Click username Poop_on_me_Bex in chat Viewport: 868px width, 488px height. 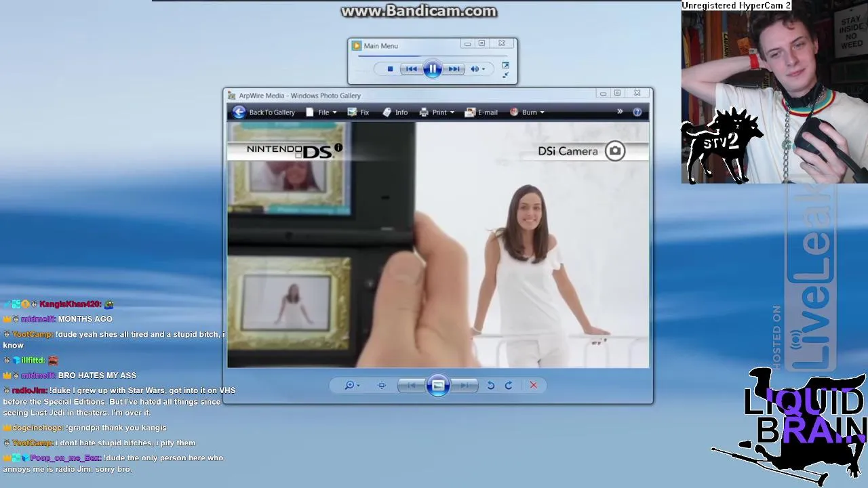[65, 458]
